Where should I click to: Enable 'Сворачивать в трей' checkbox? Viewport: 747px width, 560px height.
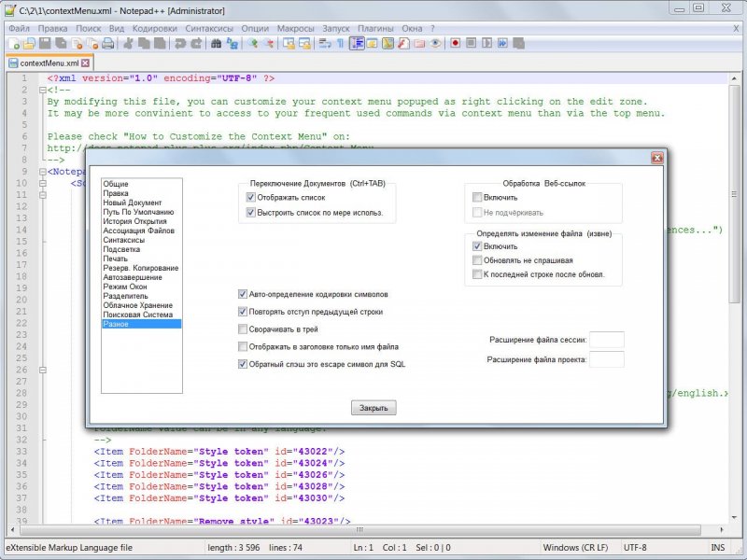(243, 329)
